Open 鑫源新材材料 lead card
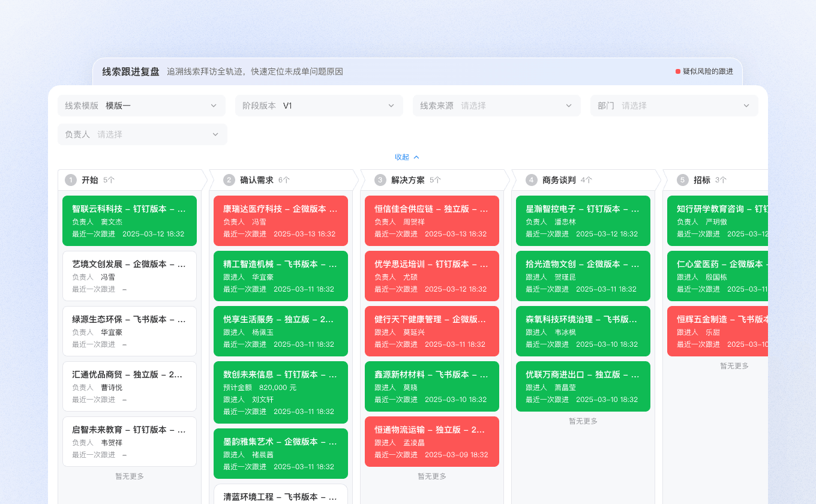 pos(432,386)
